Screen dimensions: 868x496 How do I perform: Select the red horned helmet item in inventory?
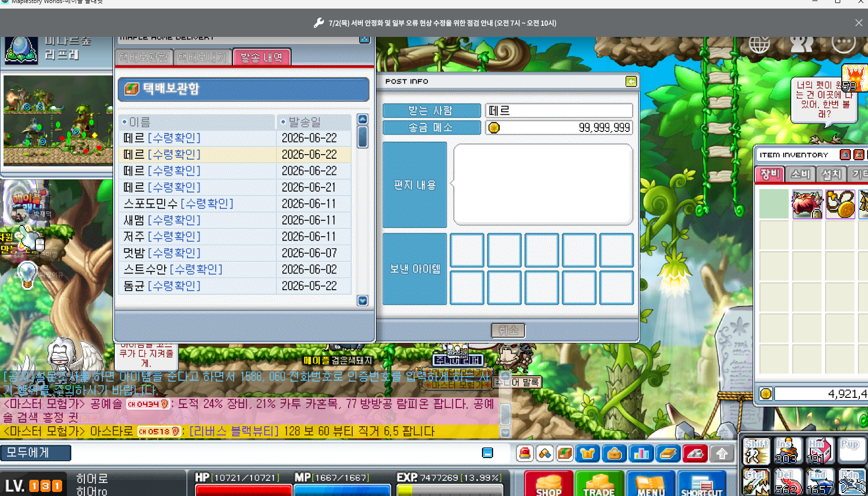pos(807,204)
